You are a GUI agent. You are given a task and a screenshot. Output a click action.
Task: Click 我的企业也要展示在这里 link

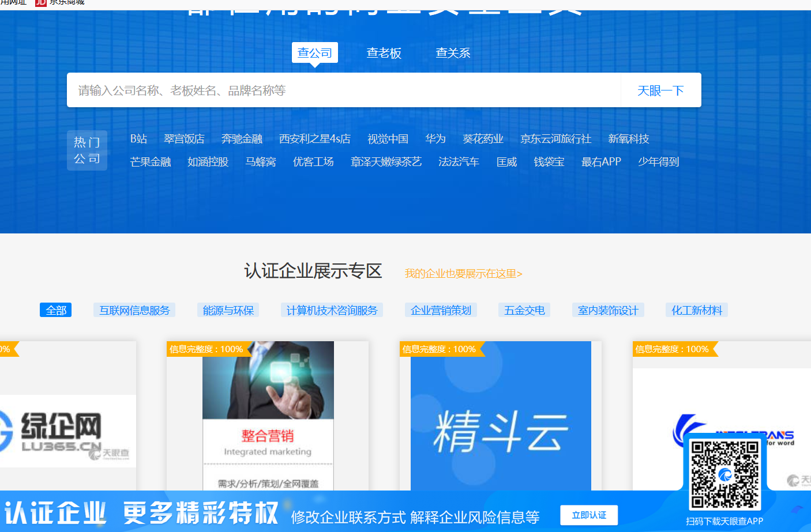click(463, 274)
